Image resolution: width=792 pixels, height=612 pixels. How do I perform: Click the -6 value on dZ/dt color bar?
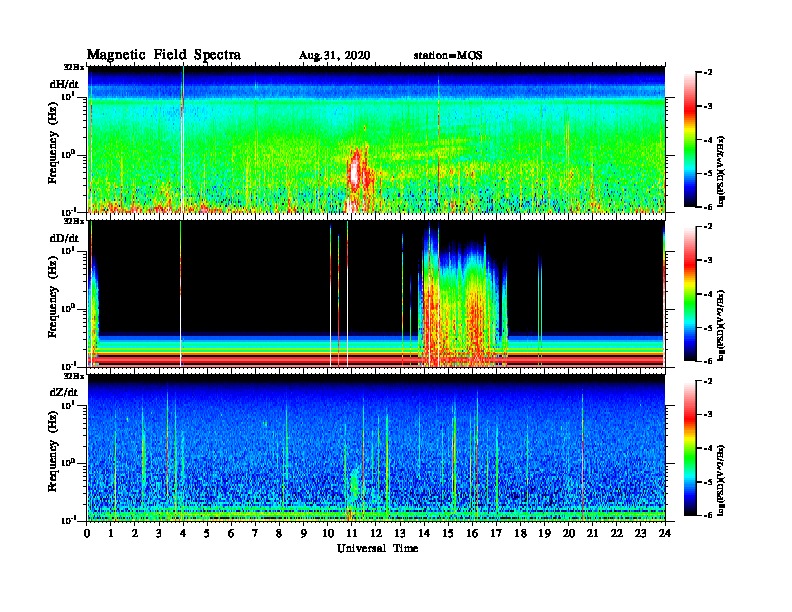coord(708,515)
